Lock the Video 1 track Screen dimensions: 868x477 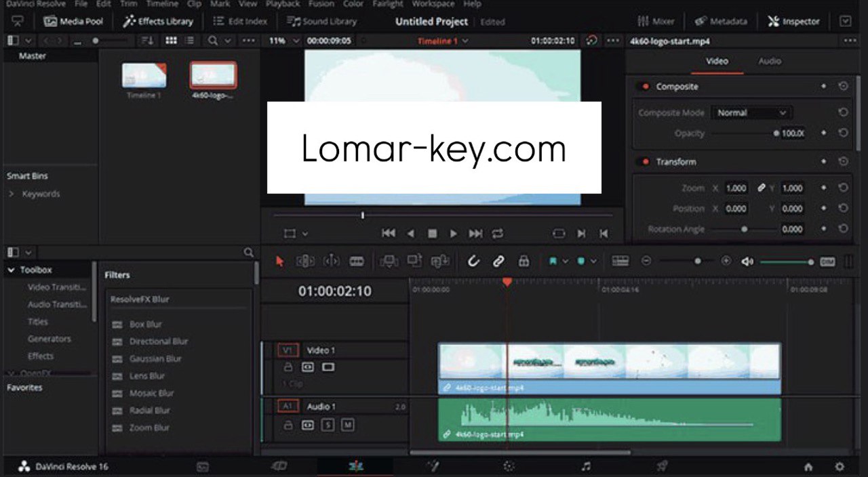point(288,367)
